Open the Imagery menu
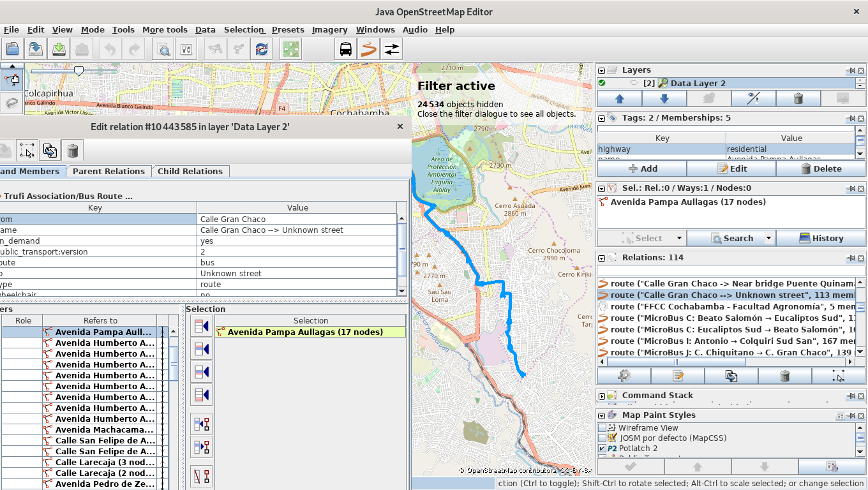The width and height of the screenshot is (868, 490). click(x=329, y=29)
